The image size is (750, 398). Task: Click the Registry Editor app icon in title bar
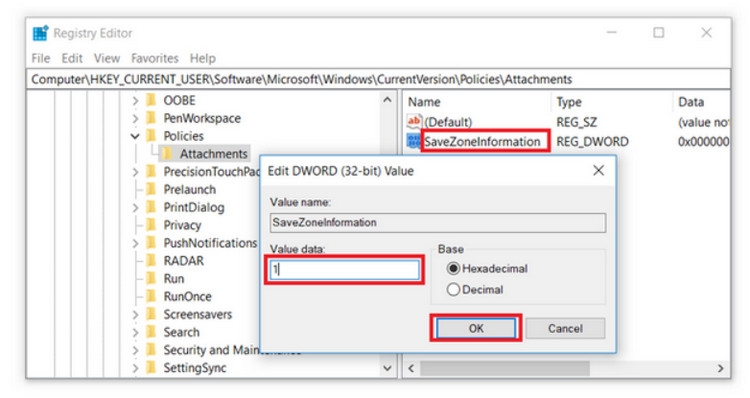tap(41, 33)
